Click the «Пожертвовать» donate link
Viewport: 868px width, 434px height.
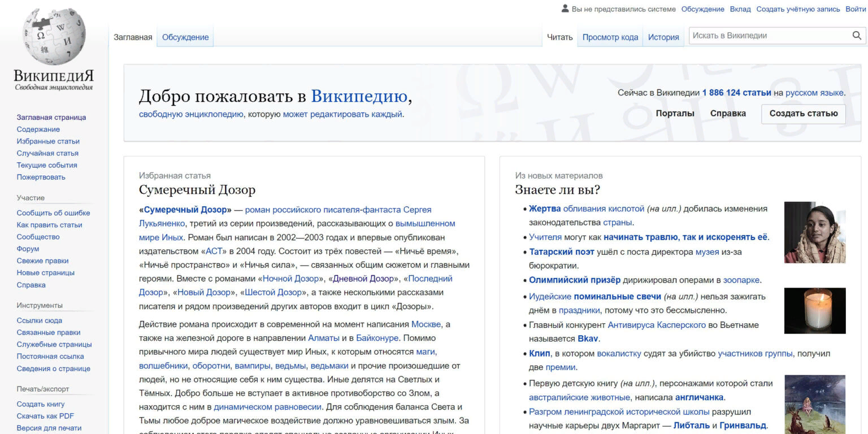(x=41, y=177)
